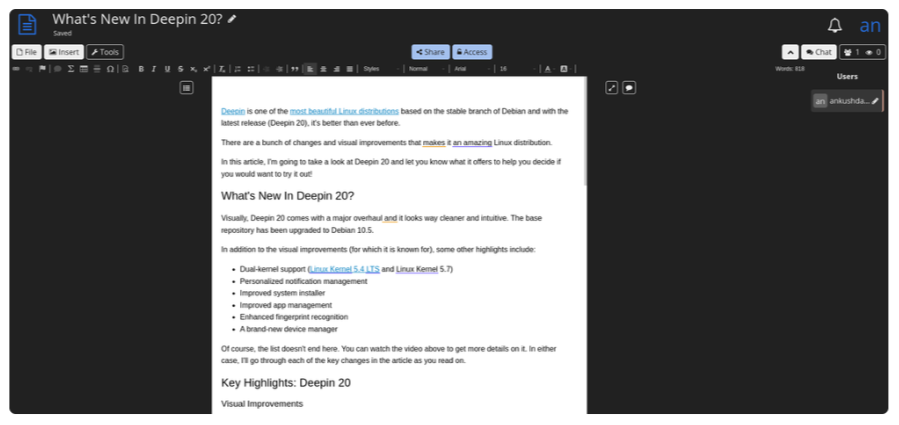The height and width of the screenshot is (425, 899).
Task: Toggle the editor width expand icon
Action: click(612, 88)
